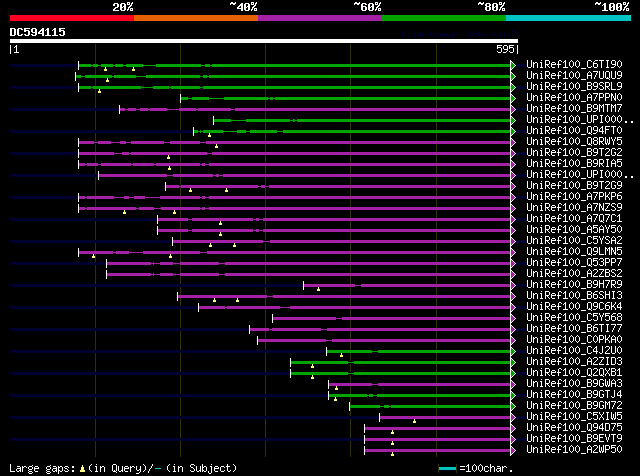
Task: Select the UniRef100_B6SHI3 label
Action: [574, 296]
